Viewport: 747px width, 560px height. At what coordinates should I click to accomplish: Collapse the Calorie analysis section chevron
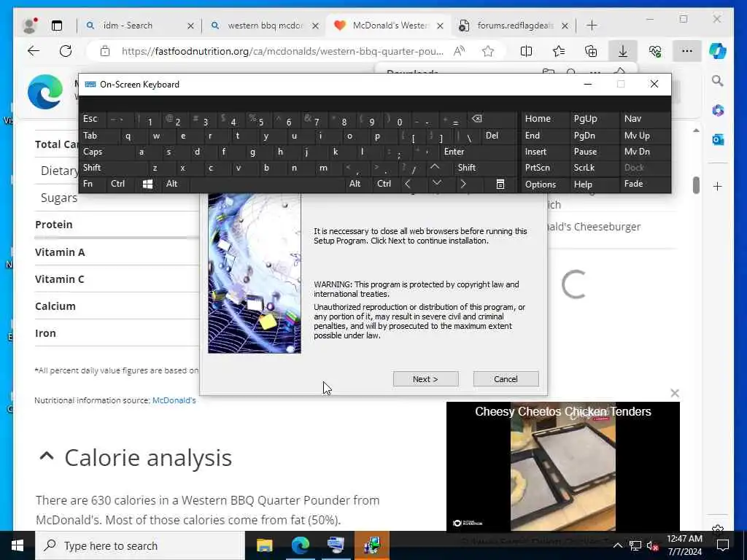click(x=46, y=456)
